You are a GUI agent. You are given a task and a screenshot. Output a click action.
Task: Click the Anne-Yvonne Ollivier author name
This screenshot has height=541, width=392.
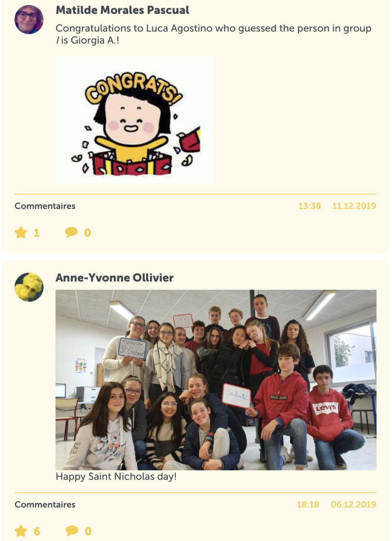(x=115, y=277)
